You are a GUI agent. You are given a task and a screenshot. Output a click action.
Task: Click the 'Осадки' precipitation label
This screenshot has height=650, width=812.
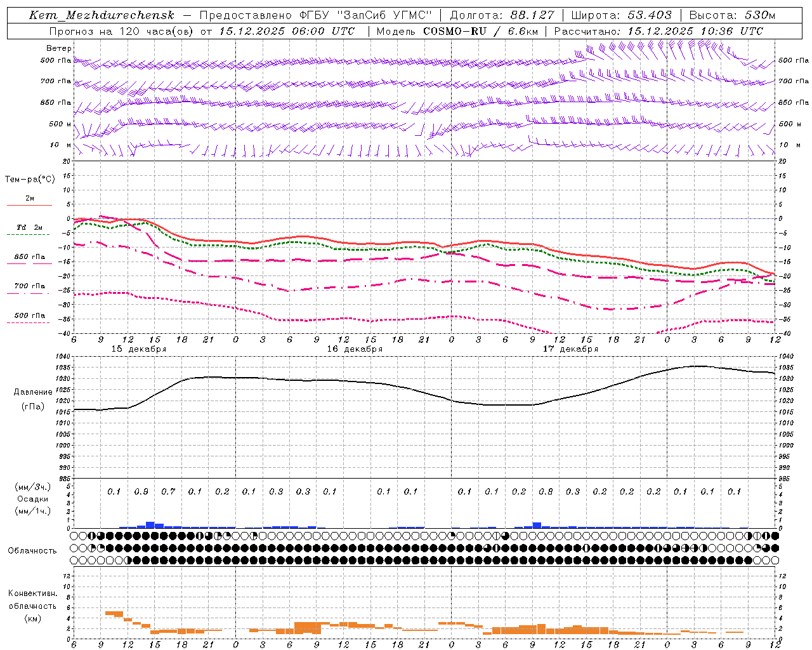pyautogui.click(x=33, y=499)
